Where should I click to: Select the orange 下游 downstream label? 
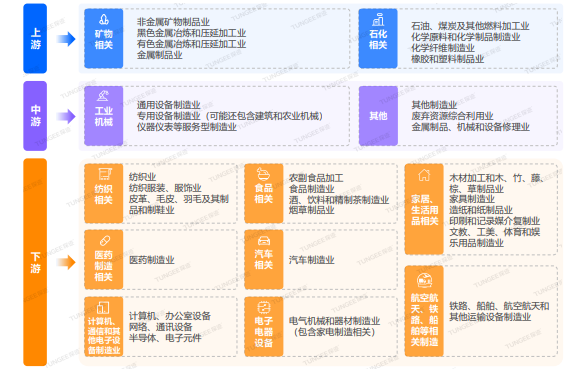[35, 262]
